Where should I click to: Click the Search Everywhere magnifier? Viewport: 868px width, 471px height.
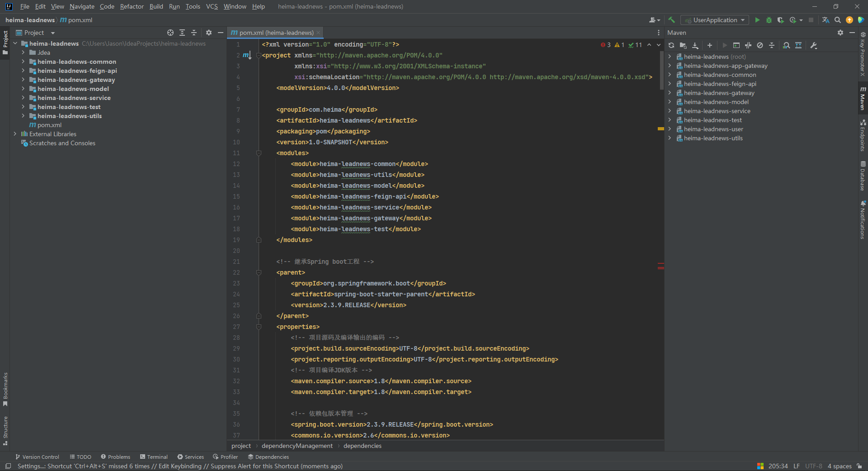[838, 20]
